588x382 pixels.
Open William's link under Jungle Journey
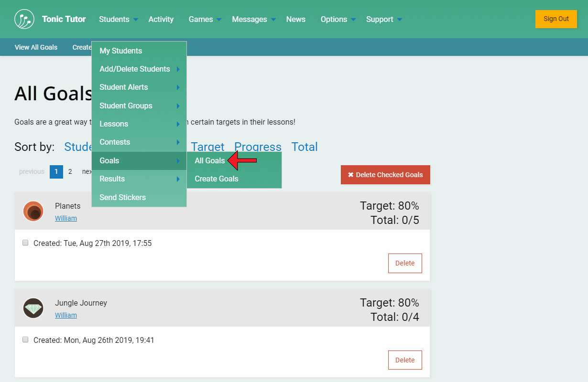click(x=66, y=315)
